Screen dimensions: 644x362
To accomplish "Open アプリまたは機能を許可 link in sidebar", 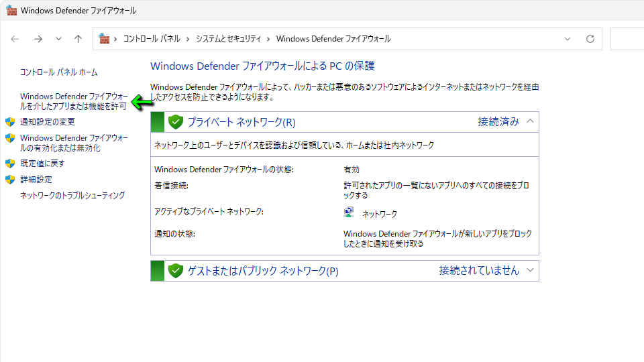I will (74, 101).
